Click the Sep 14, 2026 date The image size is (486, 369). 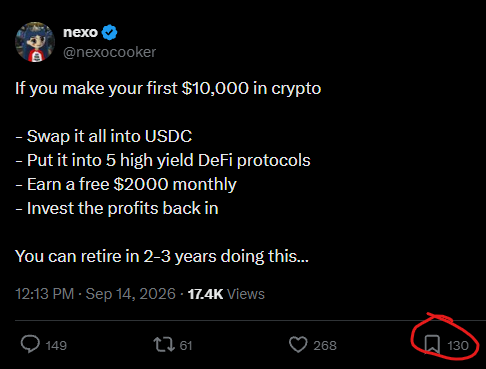[130, 294]
